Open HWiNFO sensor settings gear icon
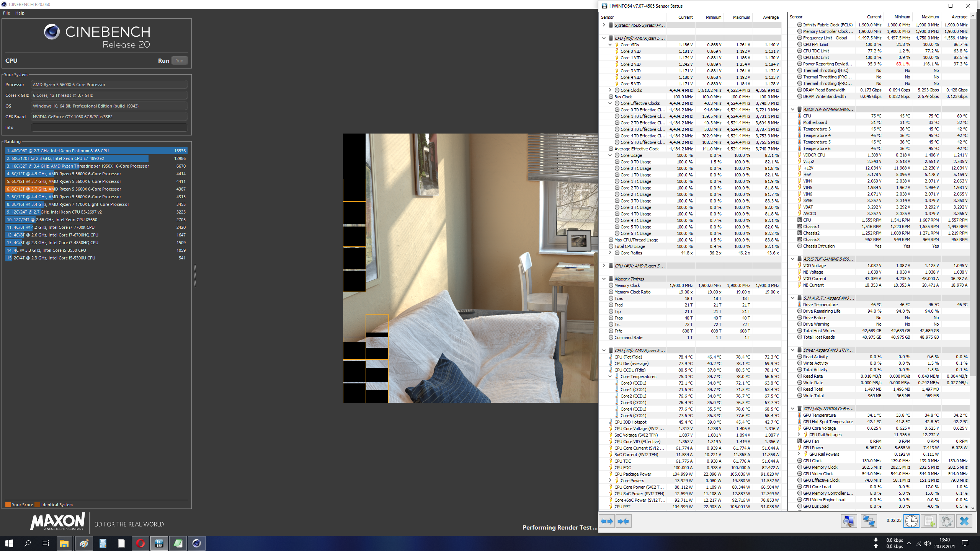The image size is (980, 551). (946, 521)
